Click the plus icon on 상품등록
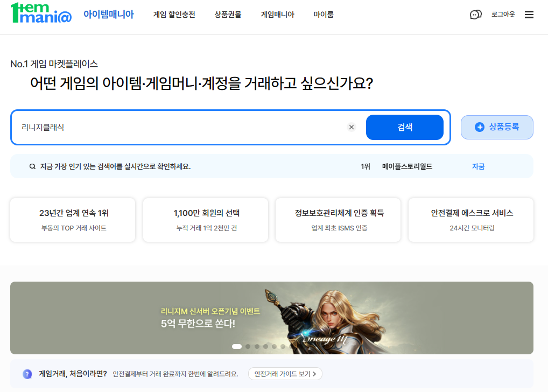This screenshot has height=392, width=548. (480, 127)
